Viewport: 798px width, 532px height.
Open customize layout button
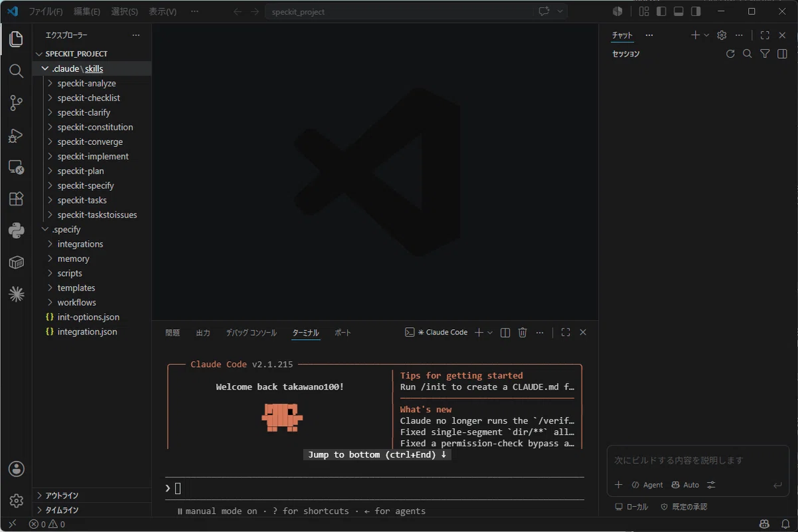pos(644,11)
